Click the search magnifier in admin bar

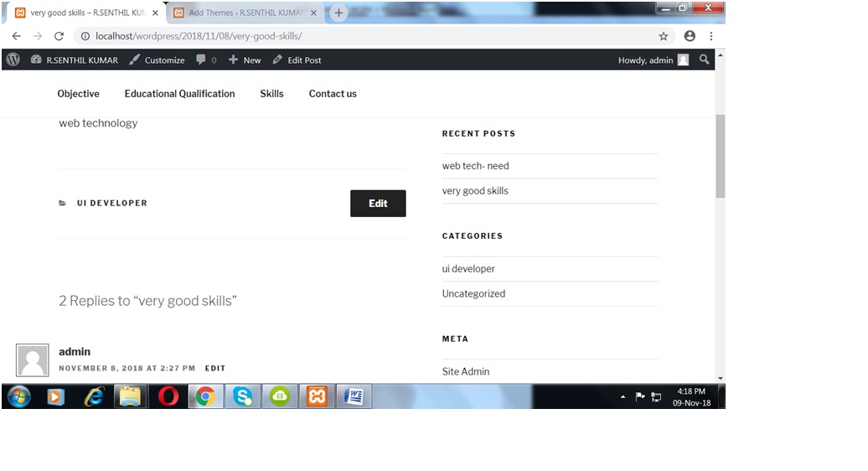705,60
